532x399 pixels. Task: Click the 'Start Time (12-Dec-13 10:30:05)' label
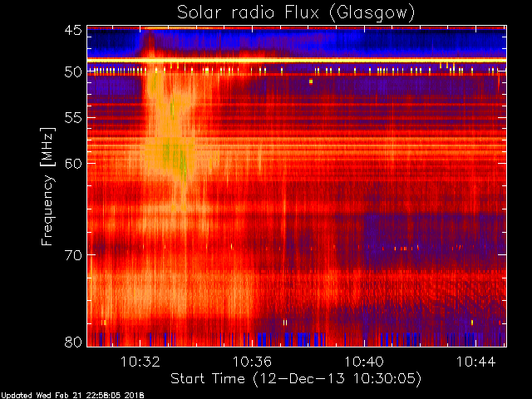pyautogui.click(x=296, y=379)
